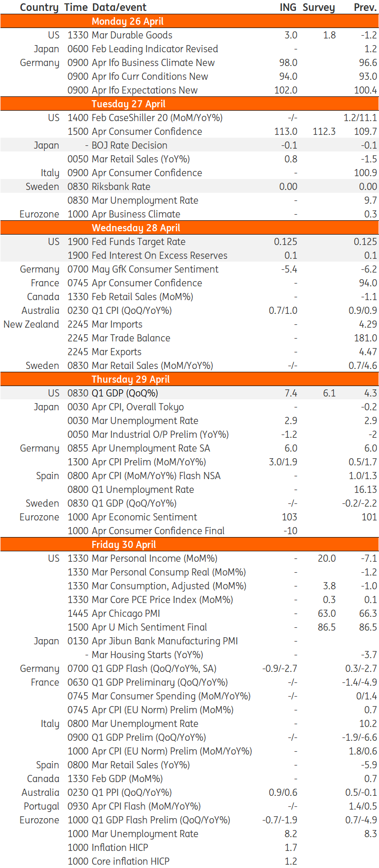Screen dimensions: 379x868
Task: Select Core inflation HICP row
Action: click(189, 861)
